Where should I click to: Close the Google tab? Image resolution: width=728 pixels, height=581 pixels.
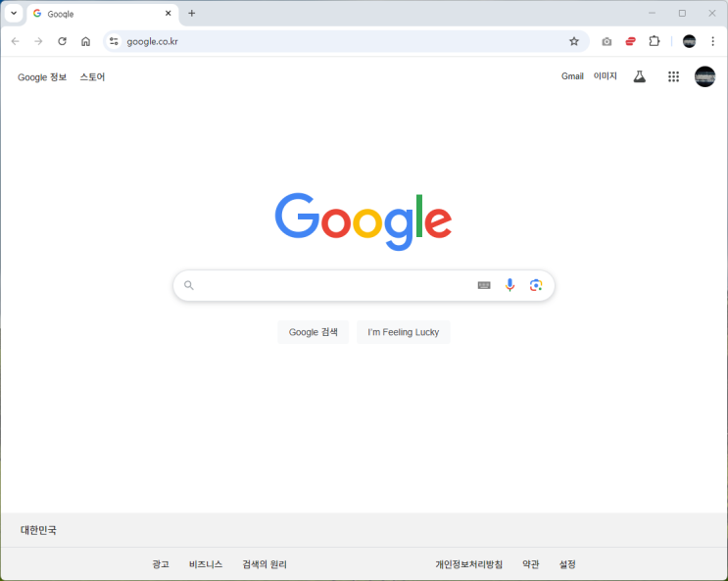coord(169,14)
